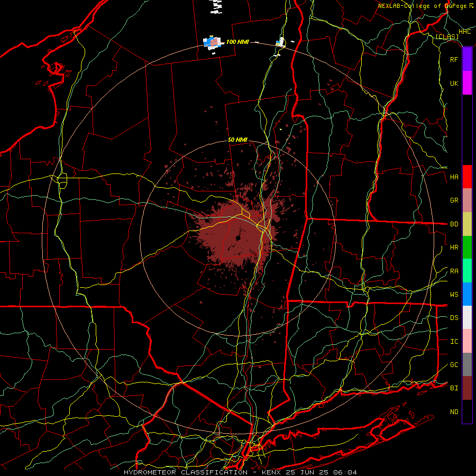Click the UK legend label
The image size is (476, 476).
pyautogui.click(x=454, y=83)
